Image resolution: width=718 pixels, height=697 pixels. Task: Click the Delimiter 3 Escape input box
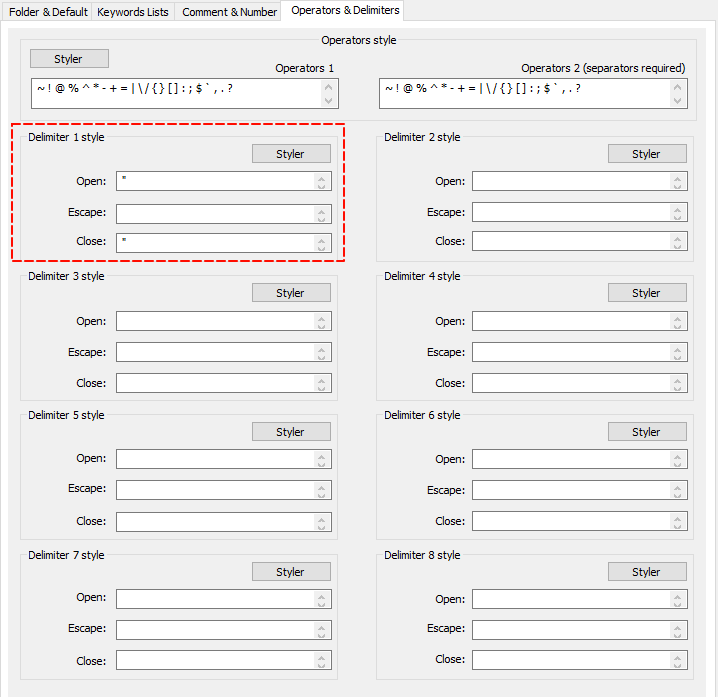pyautogui.click(x=215, y=352)
